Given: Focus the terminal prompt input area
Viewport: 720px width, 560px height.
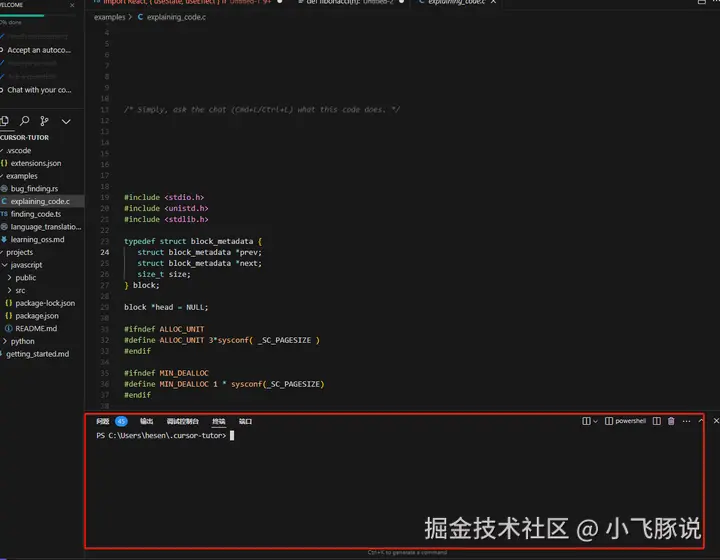Looking at the screenshot, I should [232, 435].
